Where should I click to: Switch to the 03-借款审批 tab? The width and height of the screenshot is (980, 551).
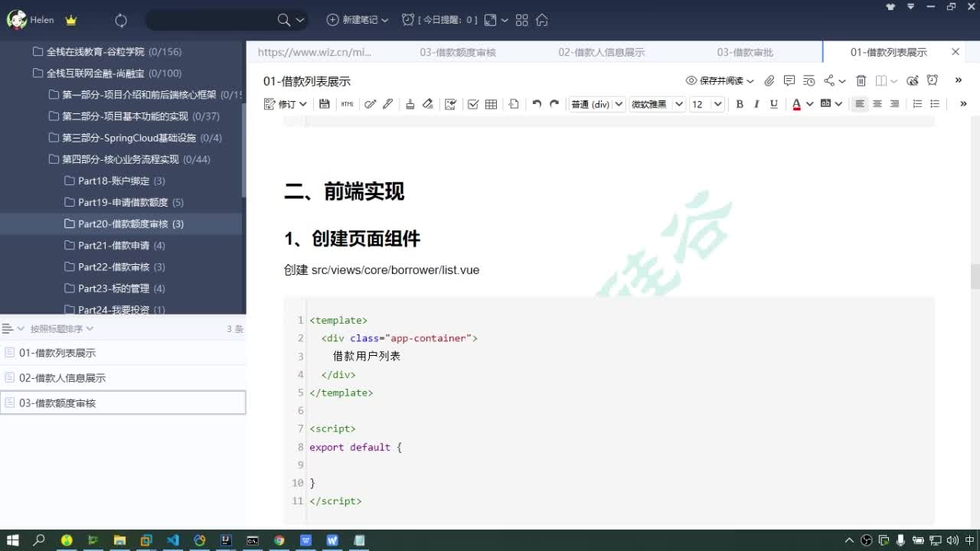click(x=744, y=52)
